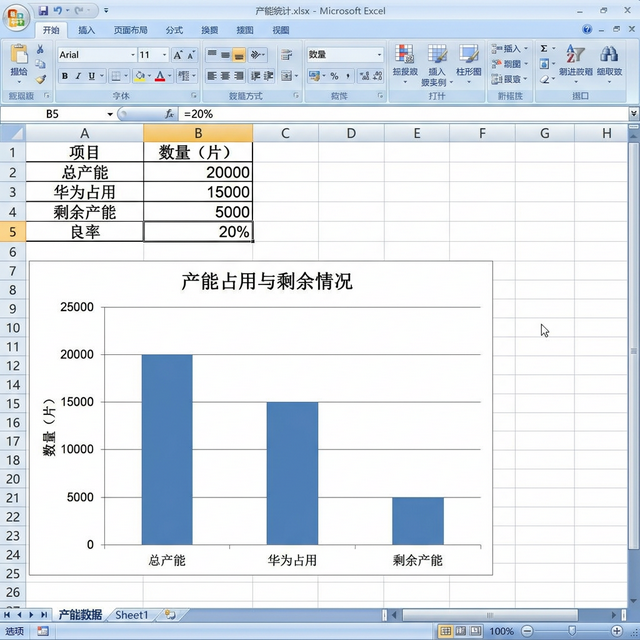Viewport: 640px width, 640px height.
Task: Save the workbook from quick access toolbar
Action: tap(43, 10)
